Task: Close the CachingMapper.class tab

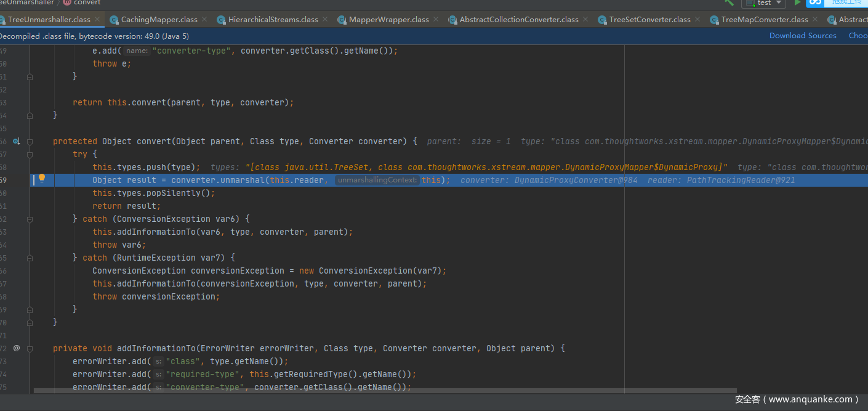Action: 205,20
